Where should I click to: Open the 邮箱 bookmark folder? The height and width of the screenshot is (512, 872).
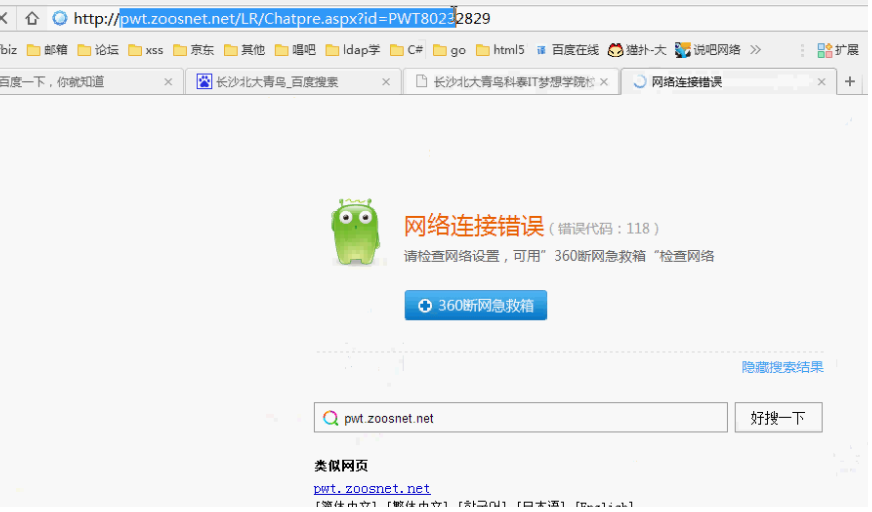pyautogui.click(x=47, y=50)
